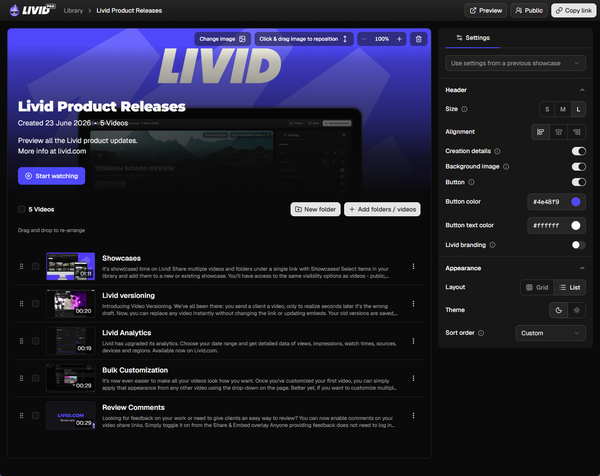Open 'Use settings from a previous showcase' dropdown

click(515, 63)
